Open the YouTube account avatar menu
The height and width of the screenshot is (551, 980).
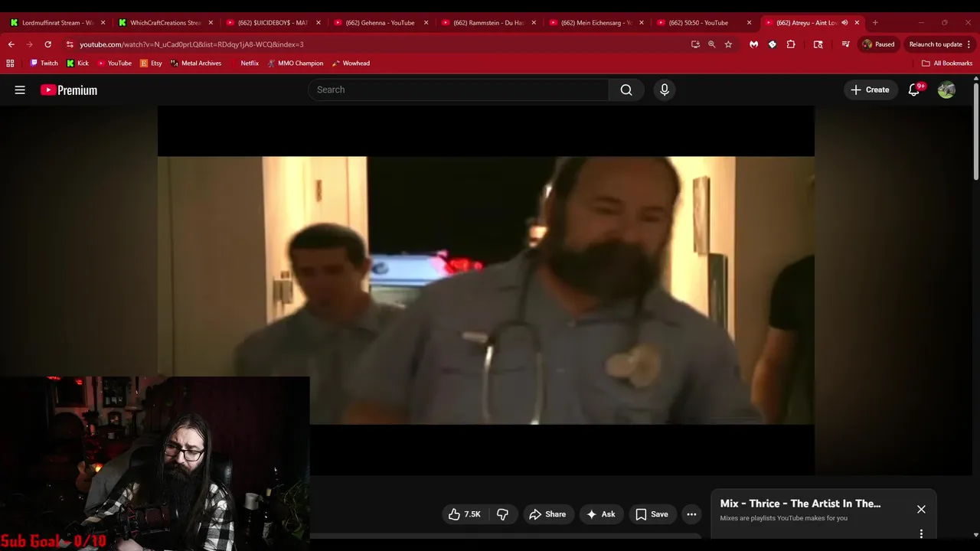click(x=946, y=90)
